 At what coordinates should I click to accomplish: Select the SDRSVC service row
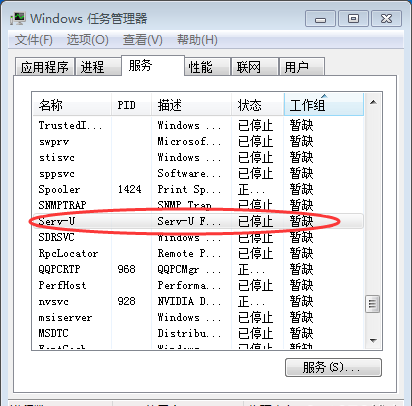[198, 237]
